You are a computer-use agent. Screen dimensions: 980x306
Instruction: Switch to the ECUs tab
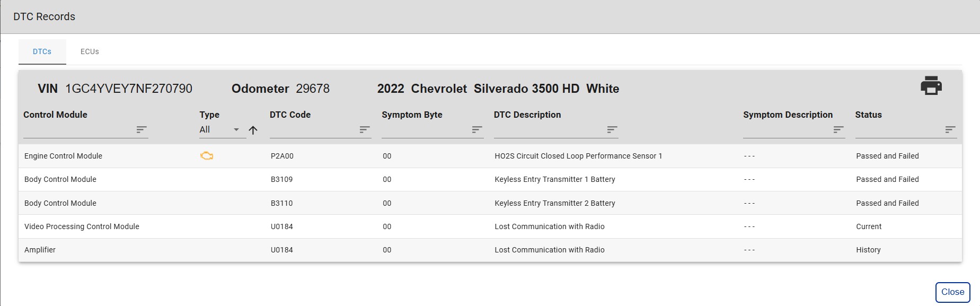(x=90, y=52)
